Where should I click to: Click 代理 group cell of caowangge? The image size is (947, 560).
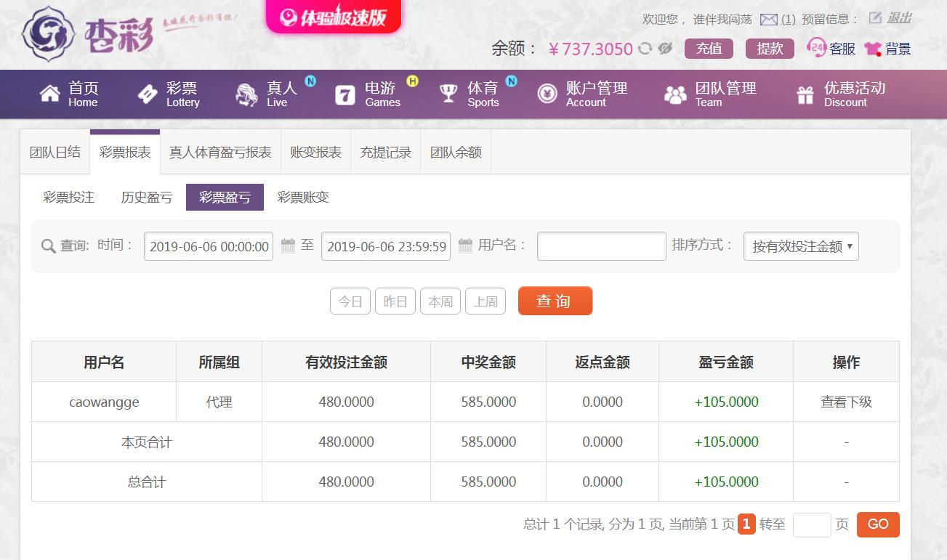pos(219,402)
